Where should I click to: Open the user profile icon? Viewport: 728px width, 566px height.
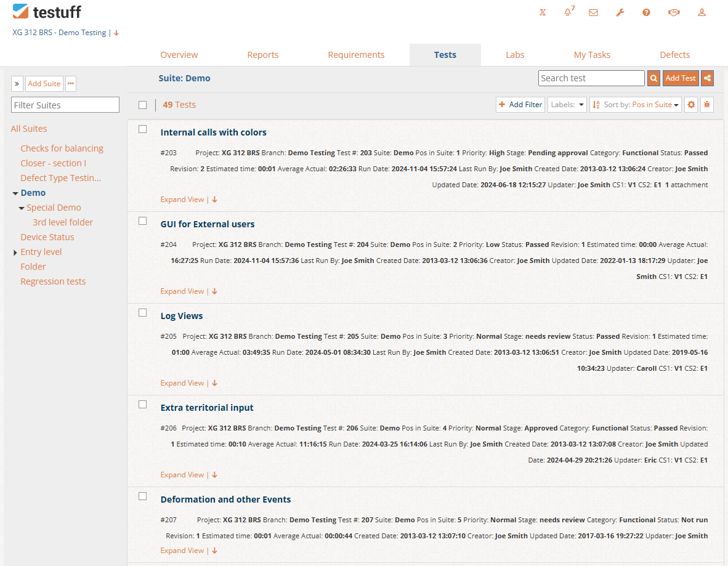[x=702, y=12]
